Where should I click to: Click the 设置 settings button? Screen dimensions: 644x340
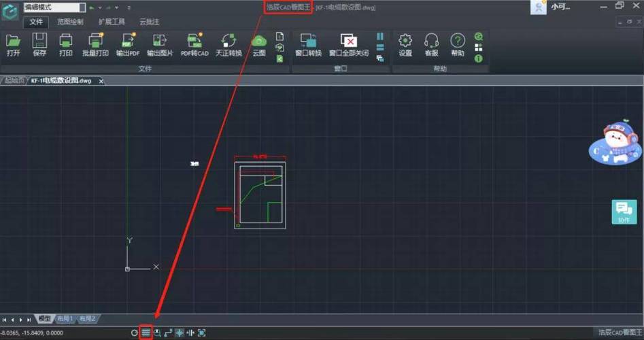pyautogui.click(x=405, y=45)
